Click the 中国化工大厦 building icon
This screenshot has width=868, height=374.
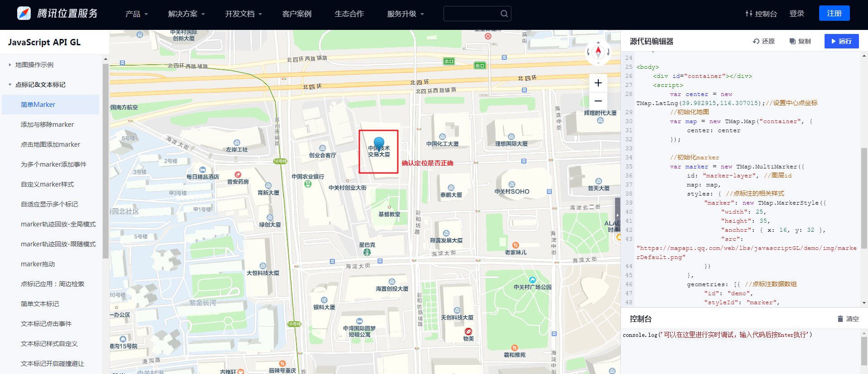coord(443,137)
